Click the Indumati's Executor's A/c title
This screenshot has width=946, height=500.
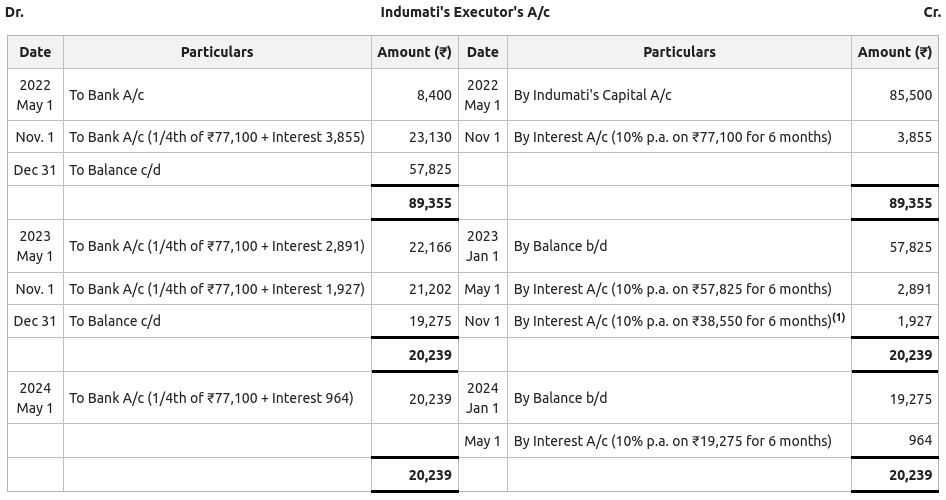(x=465, y=12)
